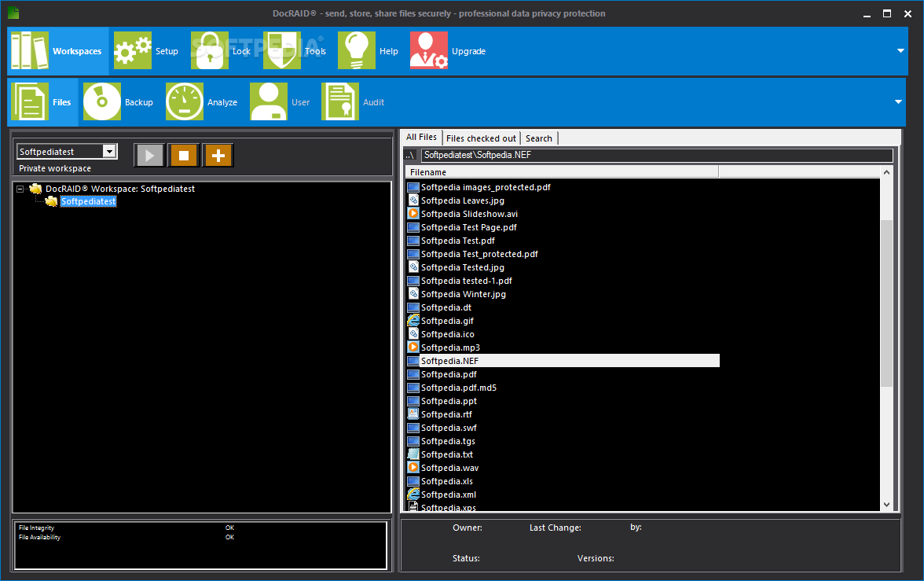The image size is (924, 581).
Task: Click the file list scroll up arrow
Action: click(886, 172)
